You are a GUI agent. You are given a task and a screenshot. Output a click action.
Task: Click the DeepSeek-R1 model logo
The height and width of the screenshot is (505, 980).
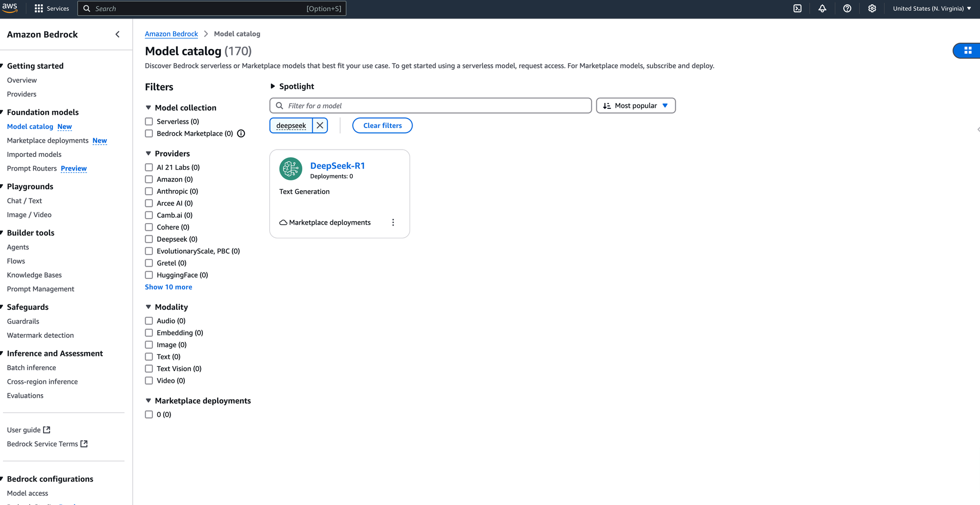coord(291,169)
